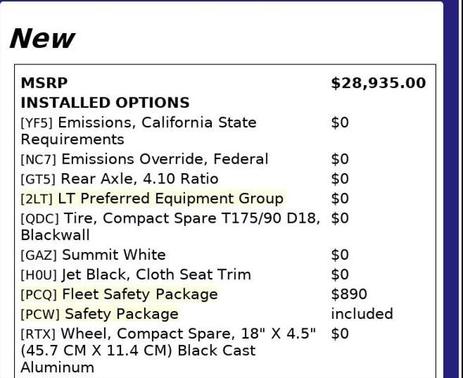This screenshot has height=378, width=463.
Task: Click the New heading
Action: tap(42, 38)
